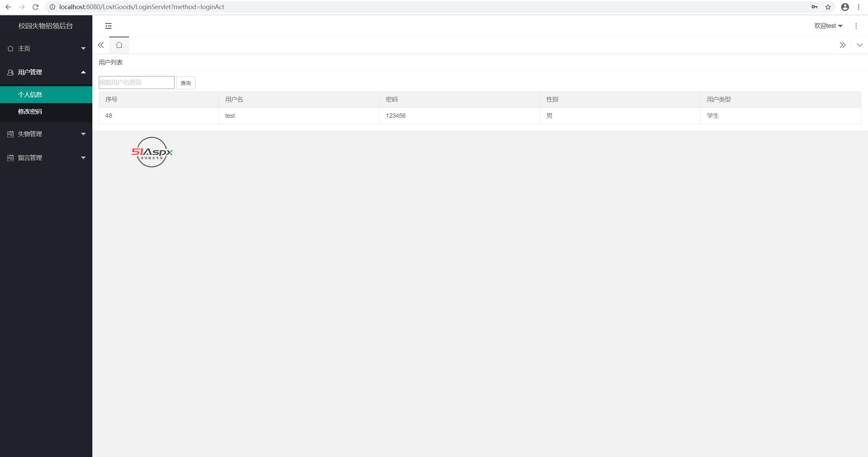The width and height of the screenshot is (868, 457).
Task: Click the home tab icon
Action: point(119,45)
